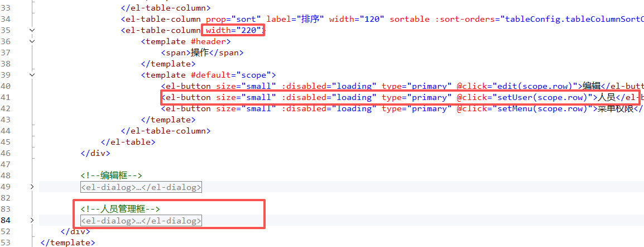This screenshot has height=247, width=644.
Task: Click the <!--人员管理框--> comment
Action: (120, 209)
